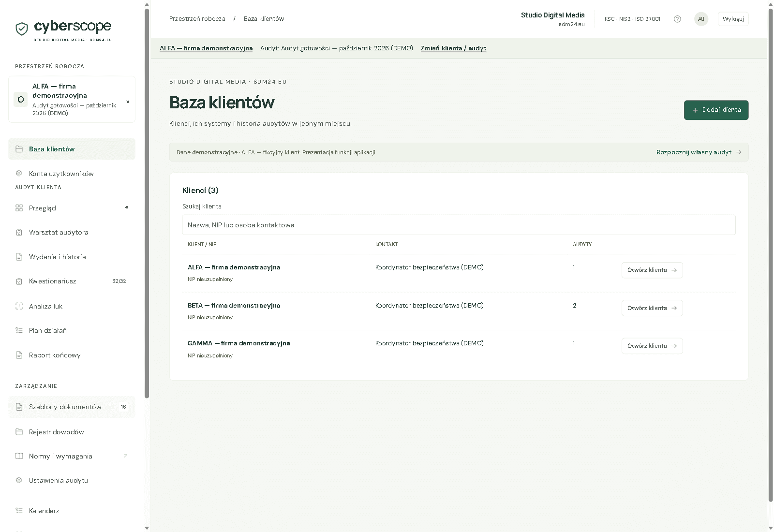Click the main page vertical scrollbar
Image resolution: width=774 pixels, height=532 pixels.
pos(771,255)
